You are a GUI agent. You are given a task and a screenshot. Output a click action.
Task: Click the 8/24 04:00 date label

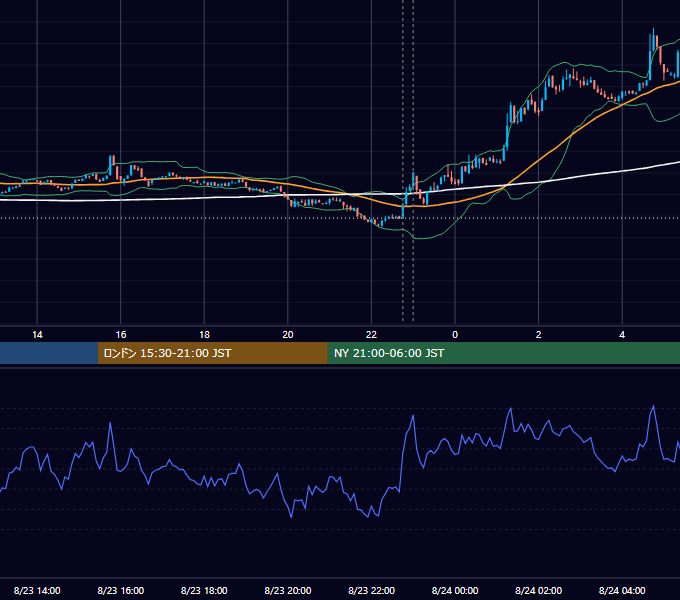coord(622,590)
